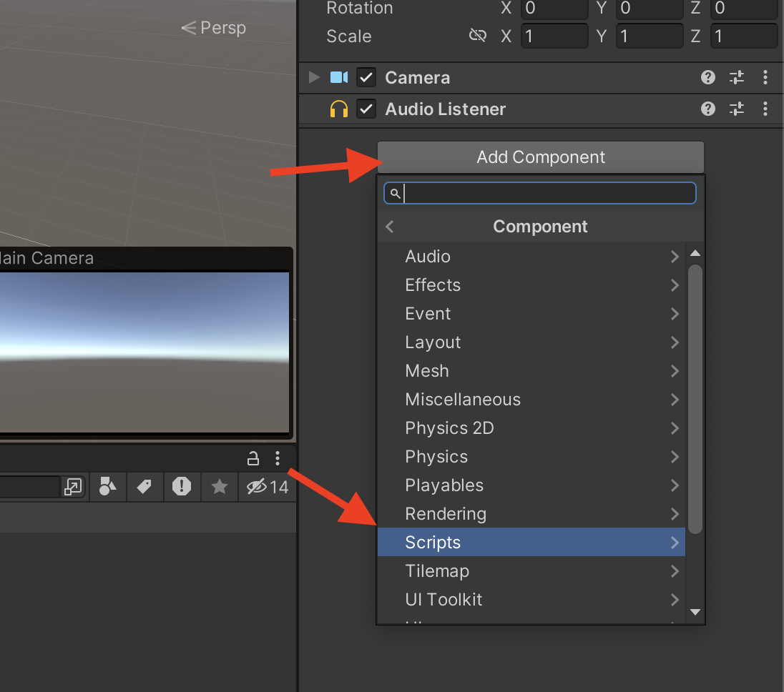The height and width of the screenshot is (692, 784).
Task: Open the presets icon for Audio Listener
Action: click(736, 109)
